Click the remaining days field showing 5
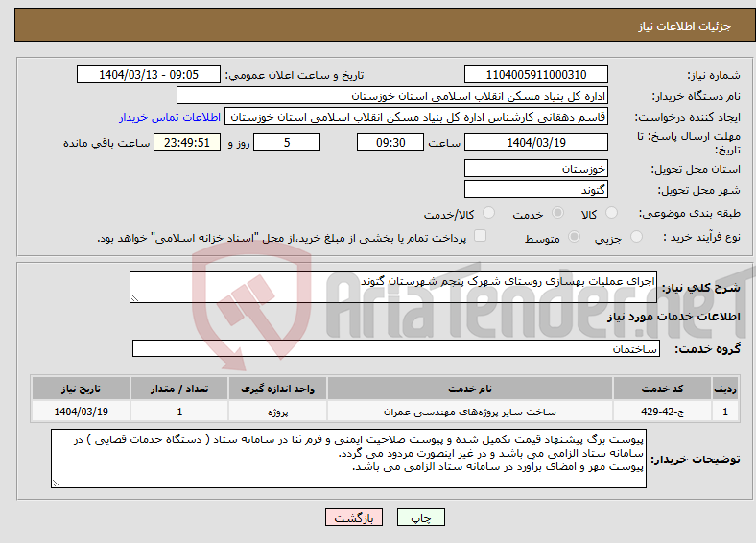The width and height of the screenshot is (756, 543). [287, 142]
